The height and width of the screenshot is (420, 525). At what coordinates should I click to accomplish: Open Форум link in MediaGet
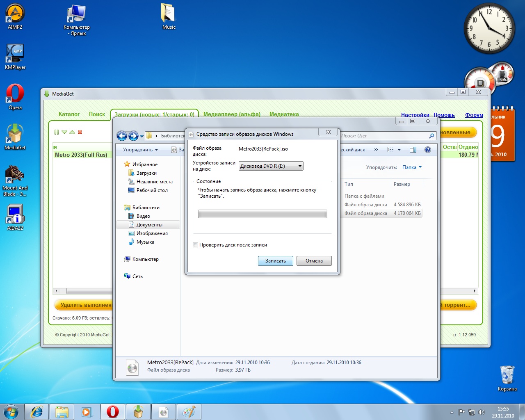[474, 115]
